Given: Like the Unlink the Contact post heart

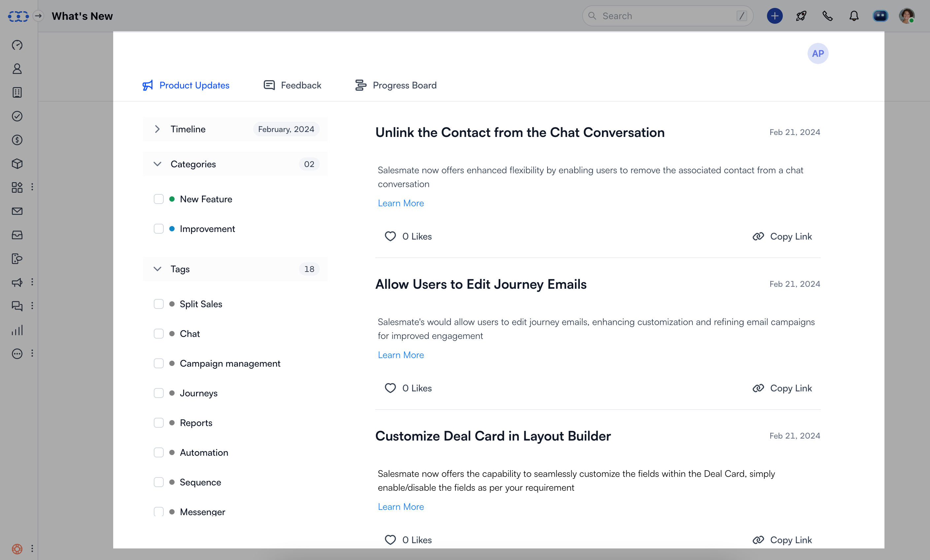Looking at the screenshot, I should pyautogui.click(x=390, y=236).
